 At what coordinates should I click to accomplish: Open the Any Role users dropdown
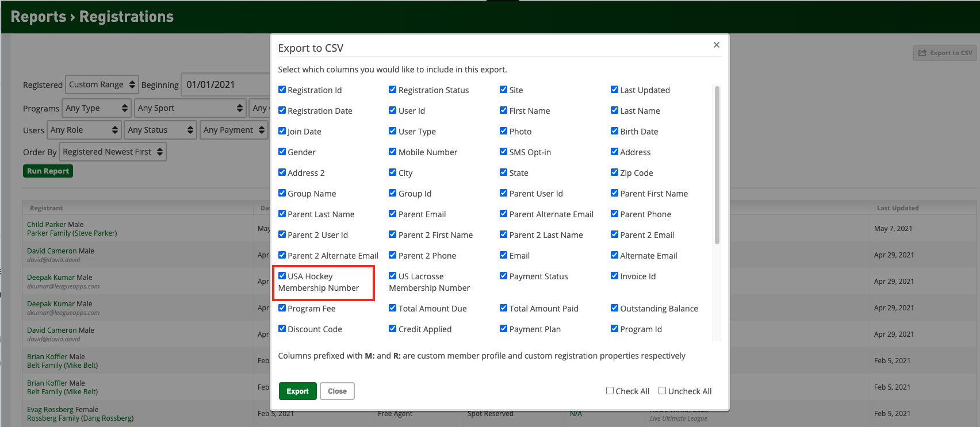pyautogui.click(x=84, y=130)
